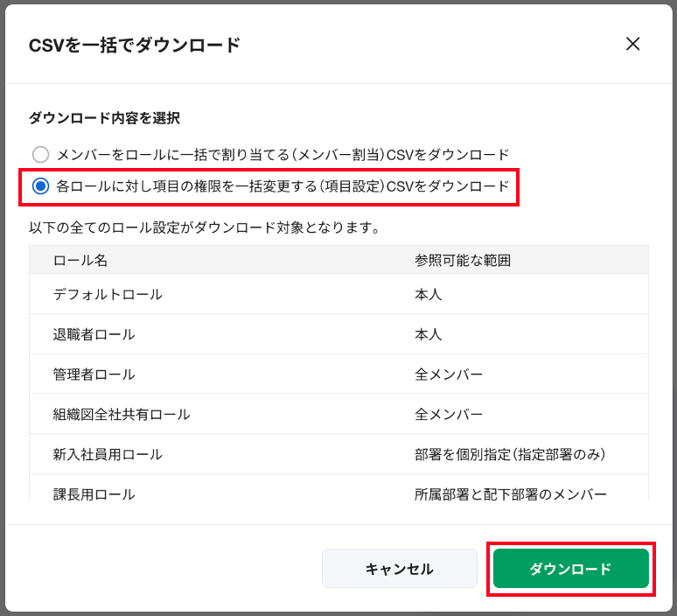677x616 pixels.
Task: Select the 項目設定 CSV download radio option
Action: tap(41, 186)
